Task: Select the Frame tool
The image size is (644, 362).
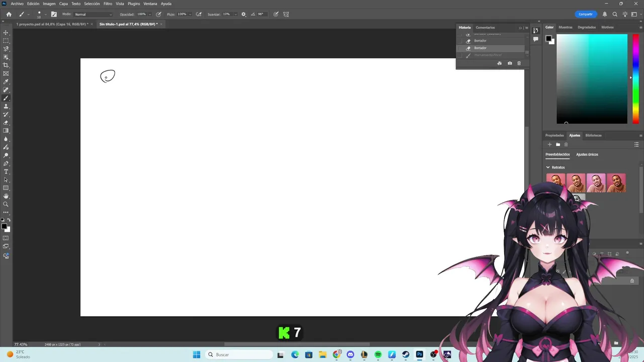Action: 6,73
